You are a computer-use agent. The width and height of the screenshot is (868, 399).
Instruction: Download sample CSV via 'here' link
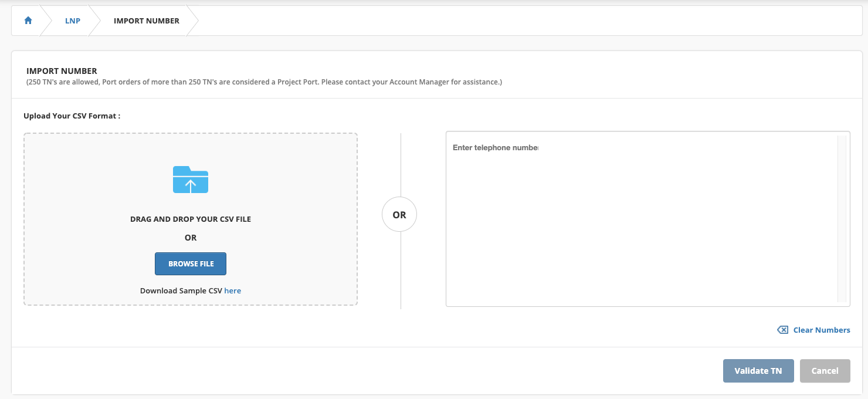pyautogui.click(x=233, y=290)
